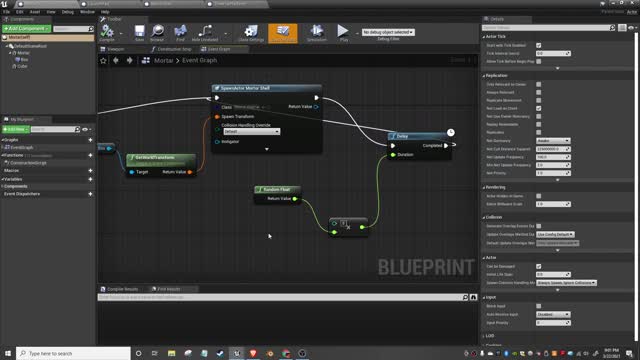This screenshot has height=360, width=640.
Task: Toggle Always Relevant checkbox
Action: [539, 92]
